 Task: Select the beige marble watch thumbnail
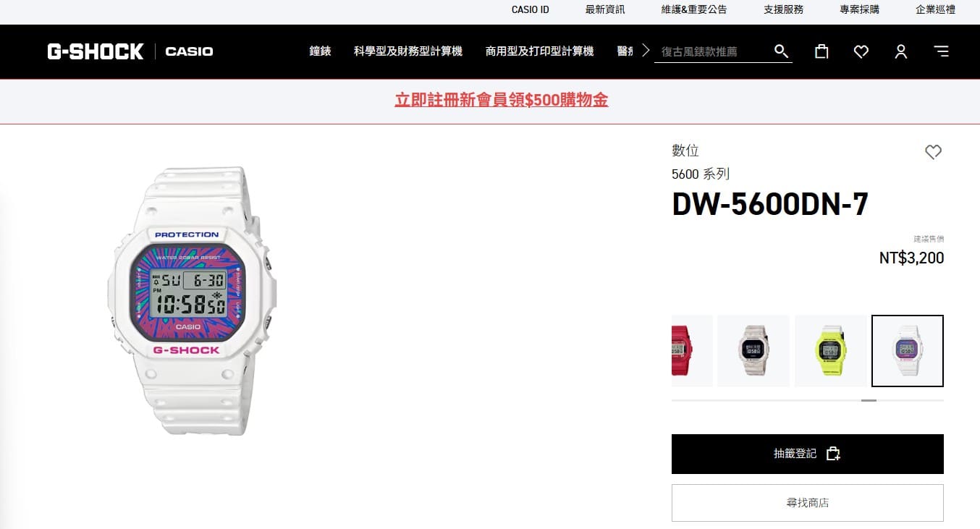(753, 351)
